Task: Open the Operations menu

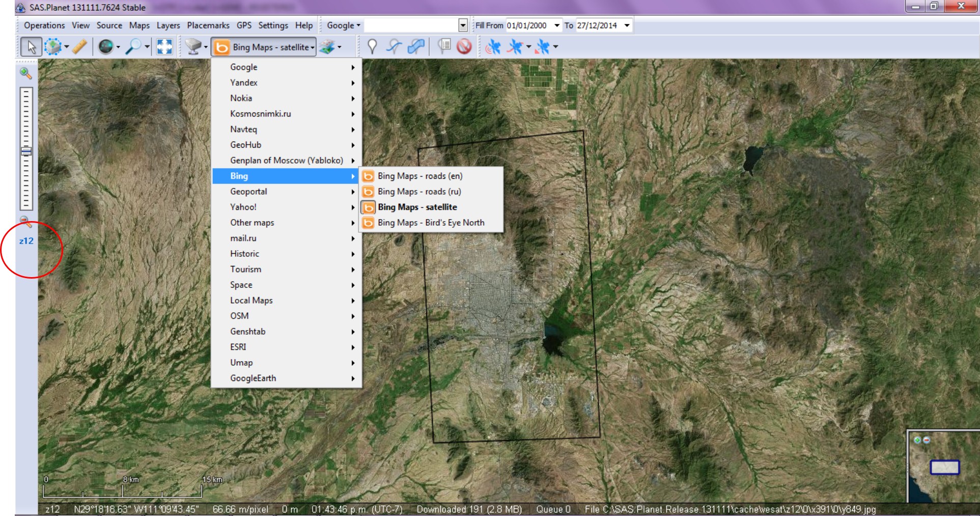Action: tap(44, 25)
